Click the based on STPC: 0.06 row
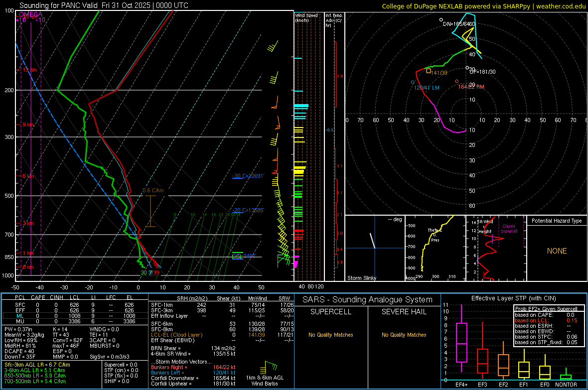Viewport: 588px width, 390px height. coord(546,337)
